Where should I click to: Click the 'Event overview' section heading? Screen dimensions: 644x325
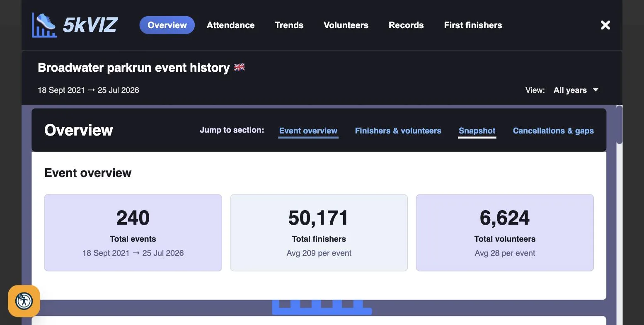[88, 173]
